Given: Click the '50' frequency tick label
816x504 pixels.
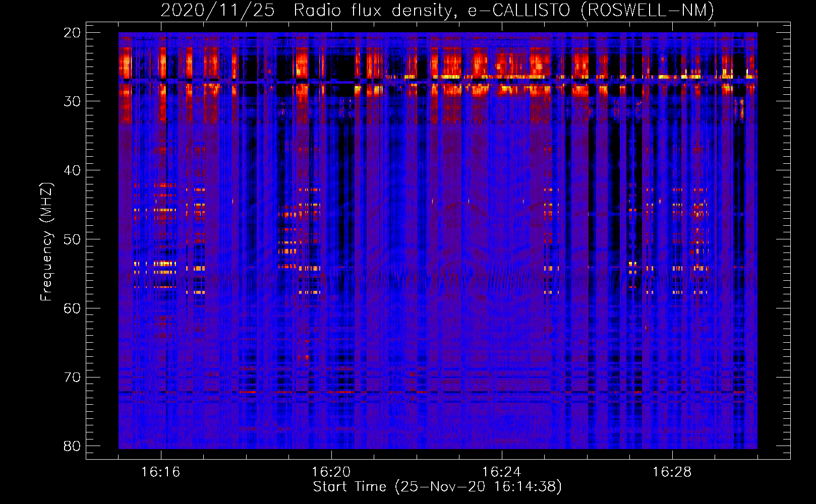Looking at the screenshot, I should [72, 239].
